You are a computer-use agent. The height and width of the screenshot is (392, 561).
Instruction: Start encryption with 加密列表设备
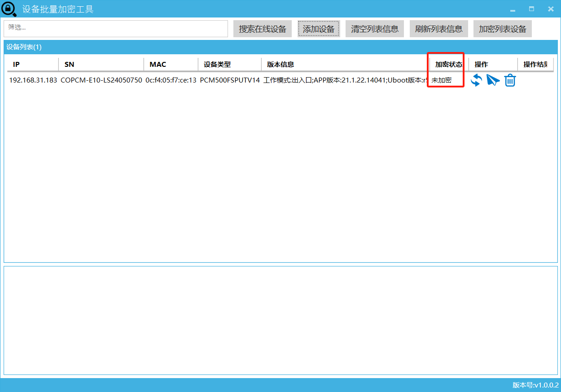(503, 29)
